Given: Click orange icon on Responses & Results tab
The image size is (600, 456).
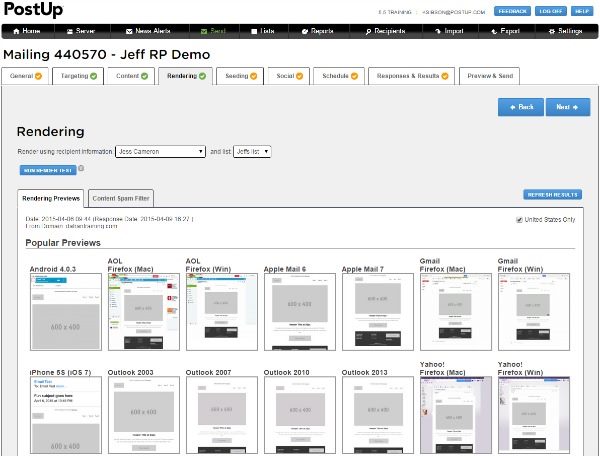Looking at the screenshot, I should [x=445, y=76].
